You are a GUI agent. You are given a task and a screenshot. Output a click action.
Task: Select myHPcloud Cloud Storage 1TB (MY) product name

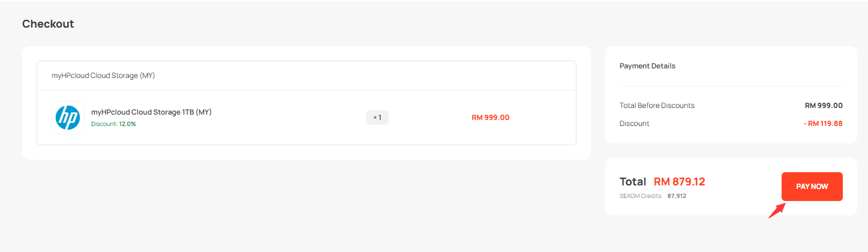(x=151, y=112)
